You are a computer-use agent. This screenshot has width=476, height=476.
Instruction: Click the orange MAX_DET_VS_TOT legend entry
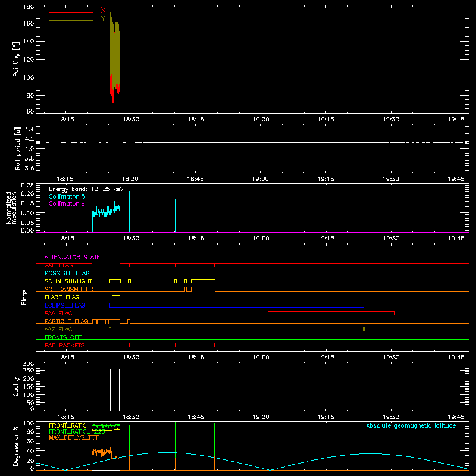click(x=73, y=437)
